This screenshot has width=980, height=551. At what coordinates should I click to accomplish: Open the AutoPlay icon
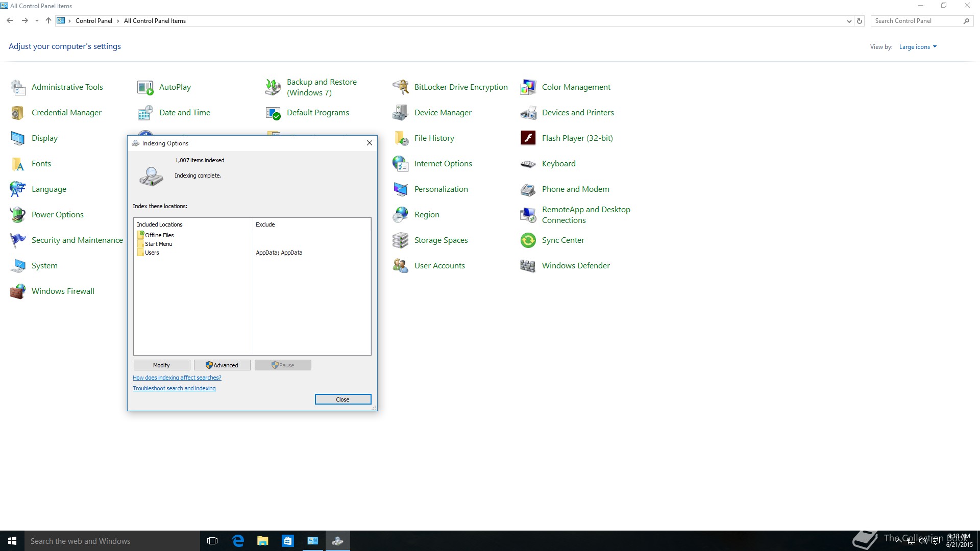pyautogui.click(x=145, y=87)
